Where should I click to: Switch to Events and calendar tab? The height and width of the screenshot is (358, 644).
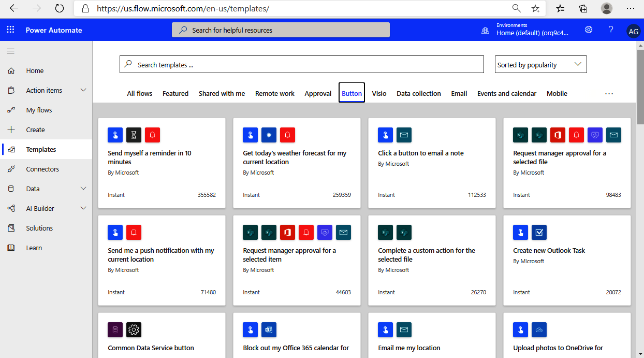[507, 94]
